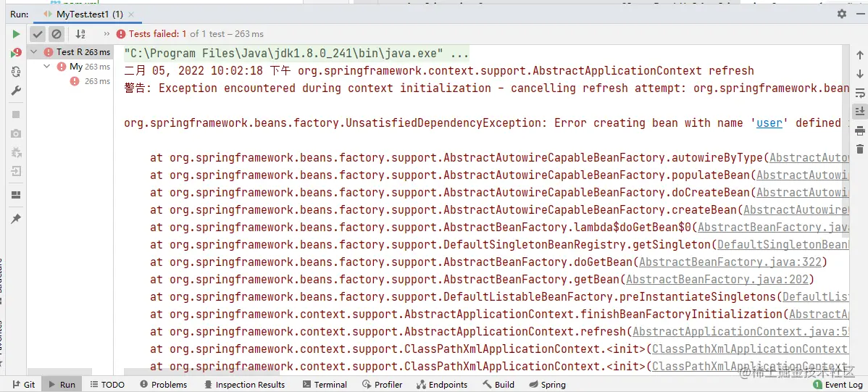Open the 'user' bean link
The height and width of the screenshot is (392, 868).
click(769, 123)
